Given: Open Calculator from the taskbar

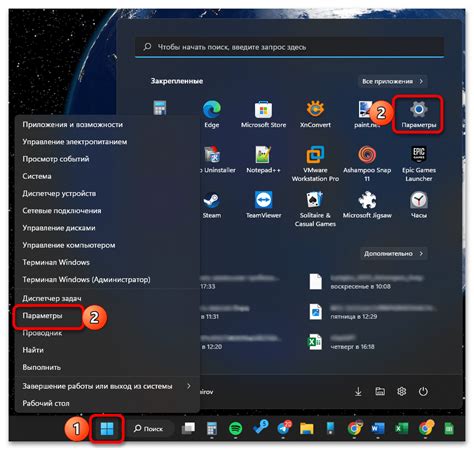Looking at the screenshot, I should pos(212,428).
